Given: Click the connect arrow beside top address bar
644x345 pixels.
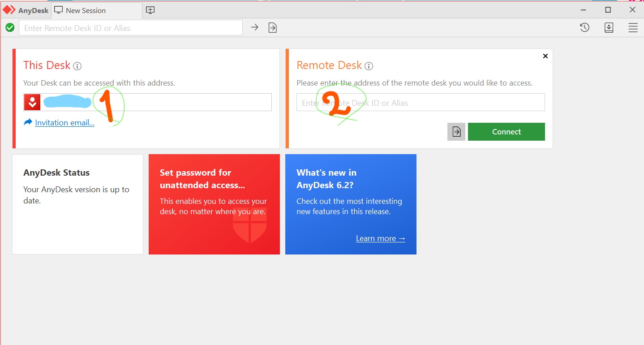Looking at the screenshot, I should (254, 28).
